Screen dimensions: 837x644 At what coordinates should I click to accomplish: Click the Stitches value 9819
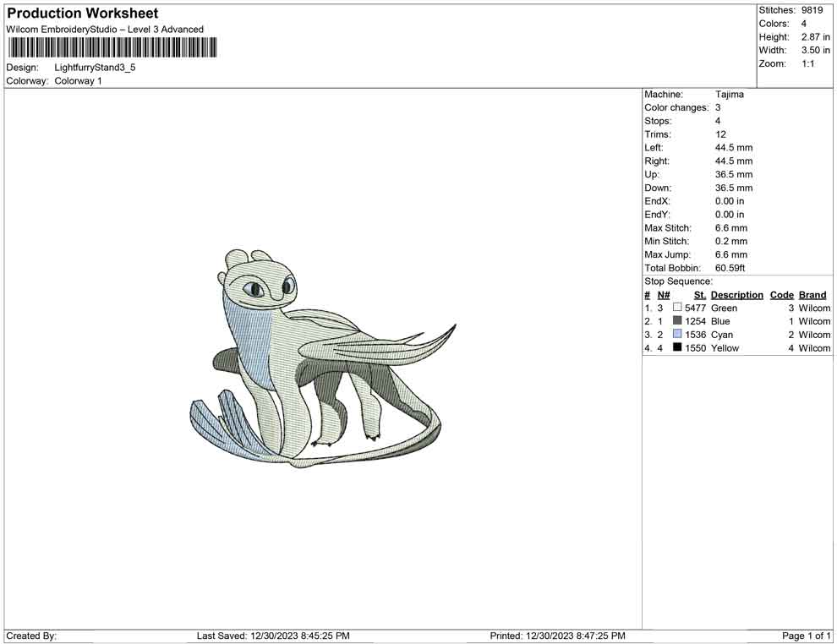click(x=812, y=10)
